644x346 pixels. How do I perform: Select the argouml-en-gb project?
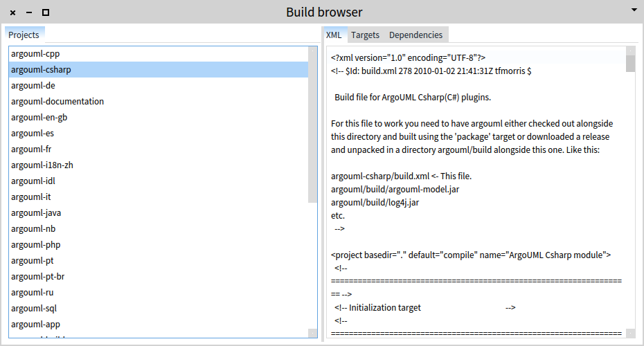point(39,117)
